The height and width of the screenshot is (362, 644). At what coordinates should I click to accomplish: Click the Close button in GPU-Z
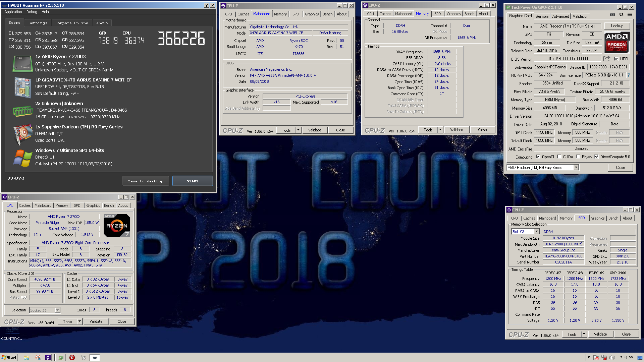point(620,168)
